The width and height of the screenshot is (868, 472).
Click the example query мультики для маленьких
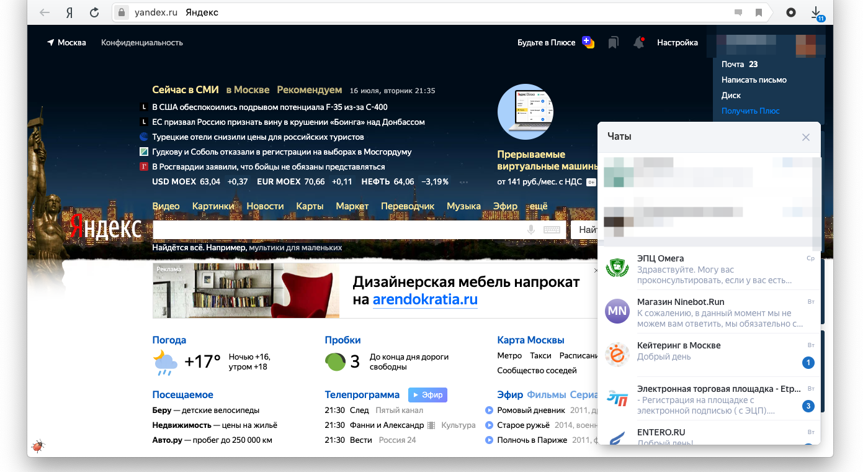(x=295, y=247)
